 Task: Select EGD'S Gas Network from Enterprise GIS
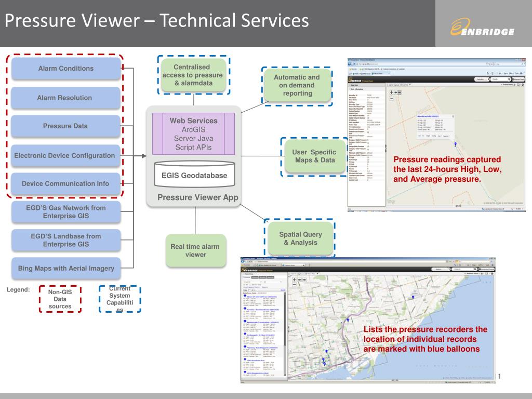click(66, 212)
